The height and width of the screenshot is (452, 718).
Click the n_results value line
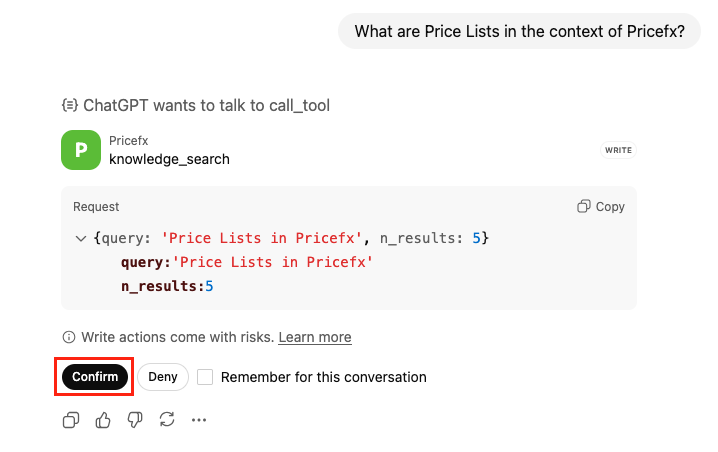click(x=168, y=287)
